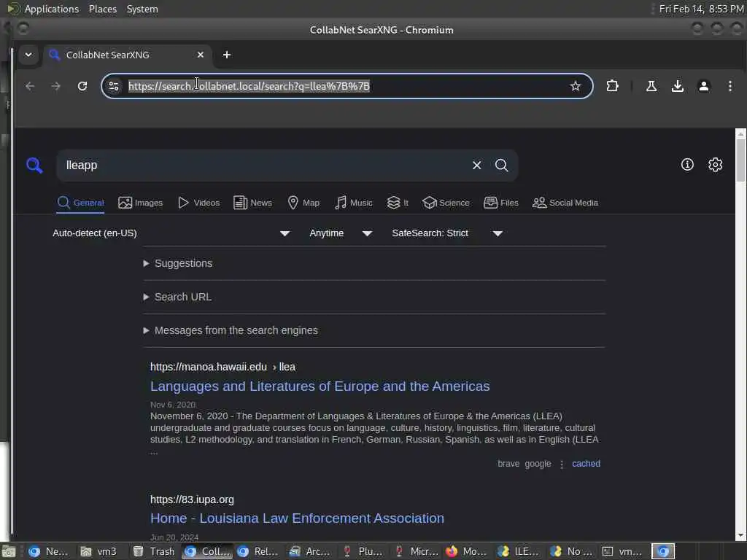Open the System menu

coord(142,9)
